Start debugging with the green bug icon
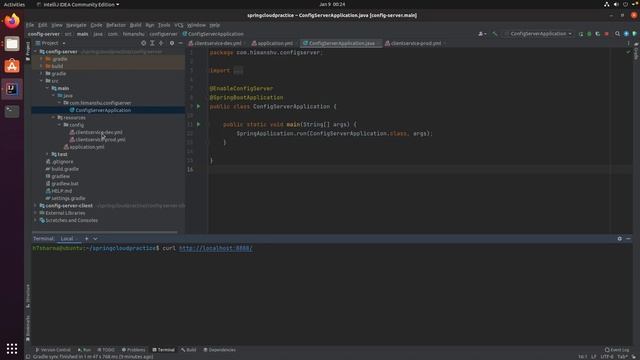 (x=589, y=34)
